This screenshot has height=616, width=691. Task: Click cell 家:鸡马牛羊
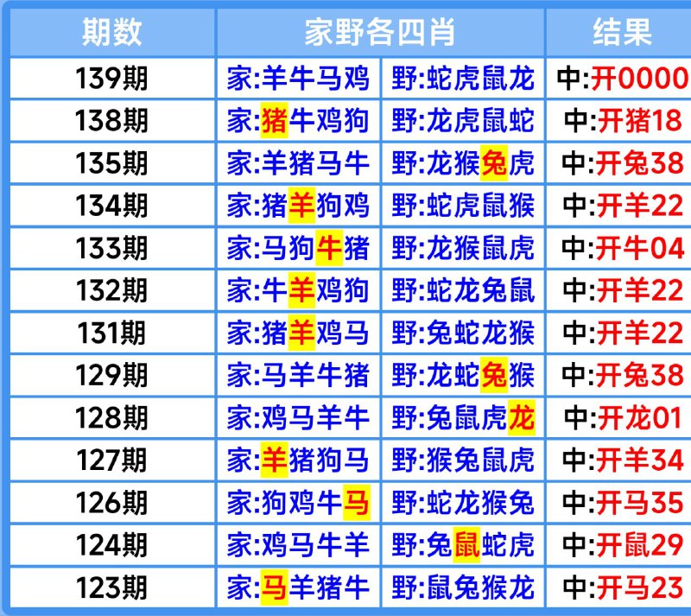coord(298,544)
